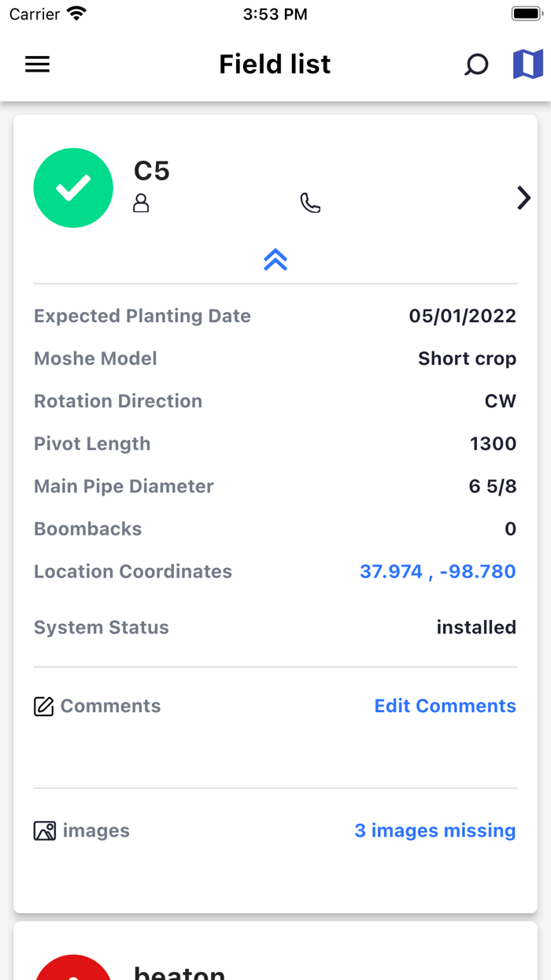Select the contact person icon under C5
Screen dimensions: 551x980
tap(142, 202)
